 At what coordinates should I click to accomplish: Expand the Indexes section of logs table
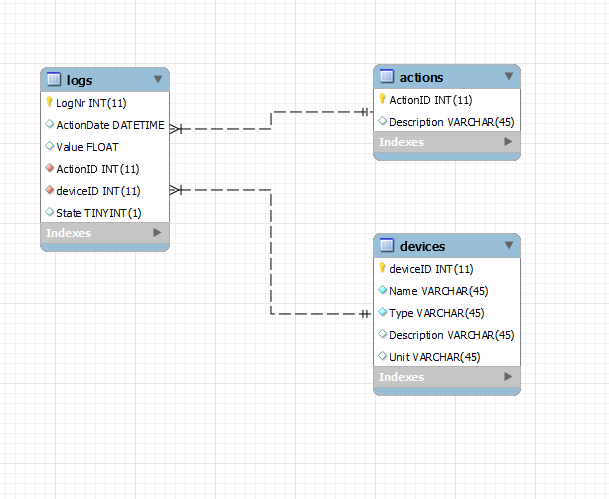157,233
